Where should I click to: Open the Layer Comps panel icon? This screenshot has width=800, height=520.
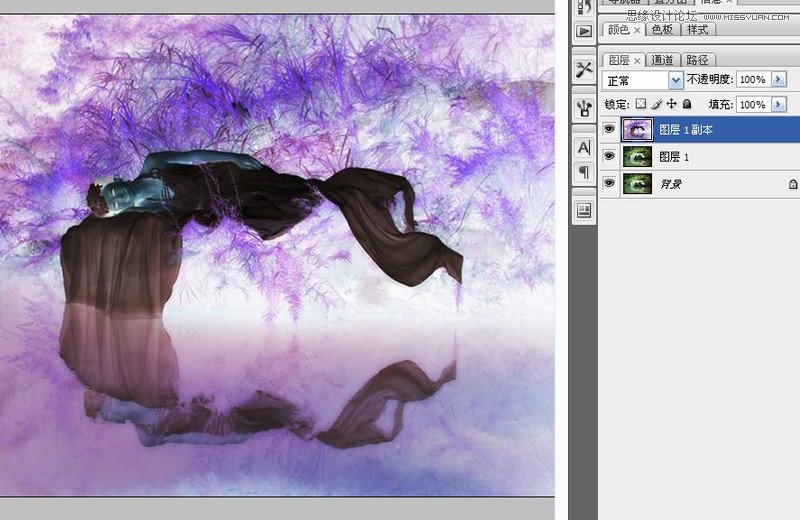(584, 210)
